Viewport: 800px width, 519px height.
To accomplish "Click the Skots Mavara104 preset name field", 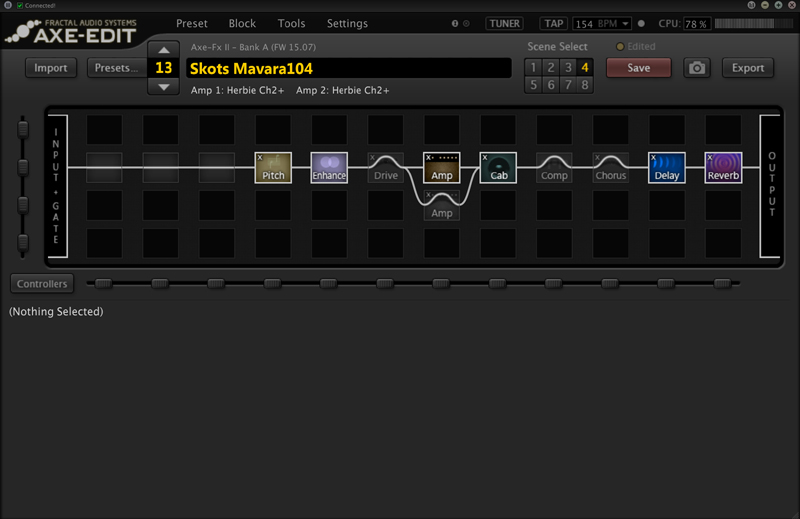I will coord(350,68).
